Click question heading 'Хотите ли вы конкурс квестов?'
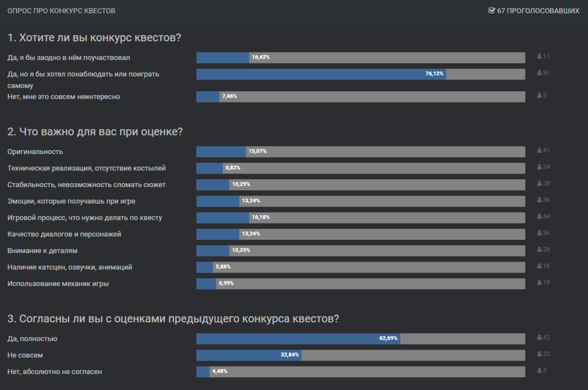The image size is (588, 390). pyautogui.click(x=94, y=38)
